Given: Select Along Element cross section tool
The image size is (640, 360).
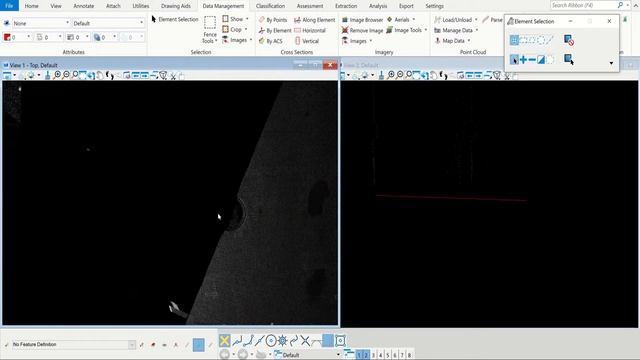Looking at the screenshot, I should pos(314,20).
